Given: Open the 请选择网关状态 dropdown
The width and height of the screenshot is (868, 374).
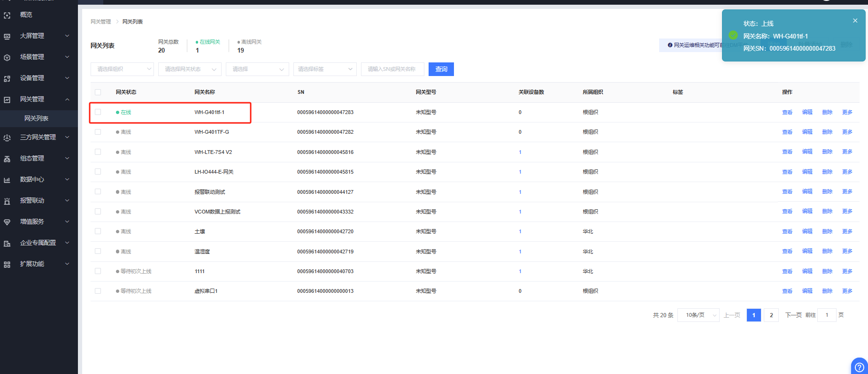Looking at the screenshot, I should (190, 69).
